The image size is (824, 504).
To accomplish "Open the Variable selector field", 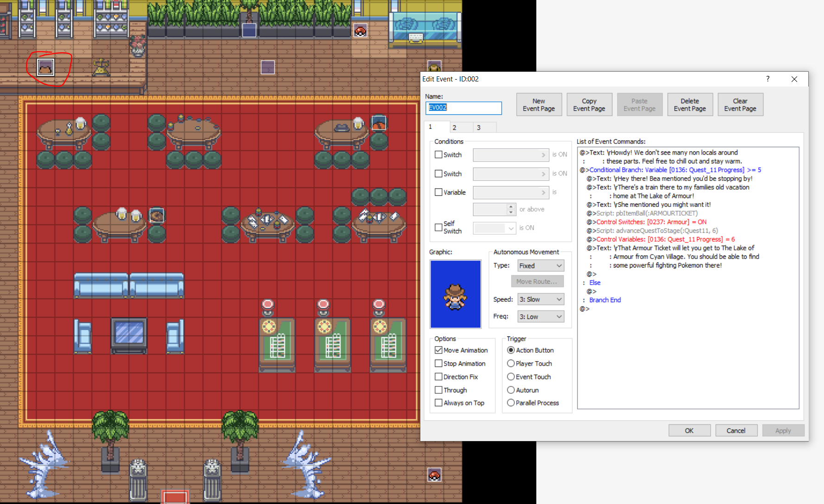I will click(x=511, y=193).
